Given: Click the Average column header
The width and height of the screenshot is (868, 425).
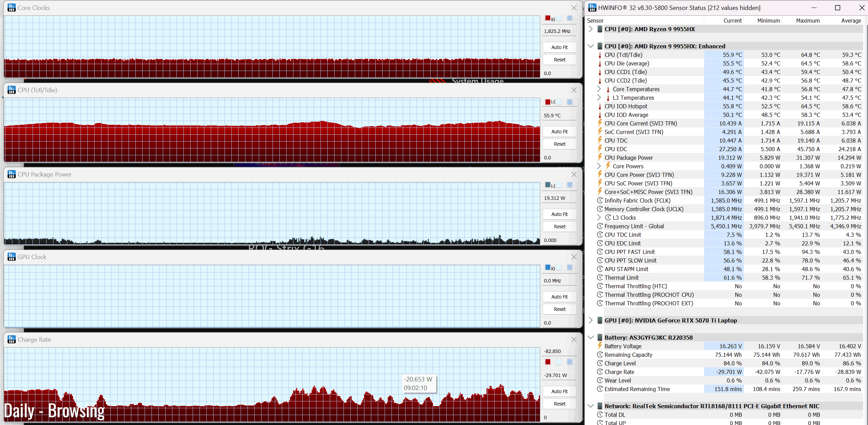Looking at the screenshot, I should click(851, 21).
